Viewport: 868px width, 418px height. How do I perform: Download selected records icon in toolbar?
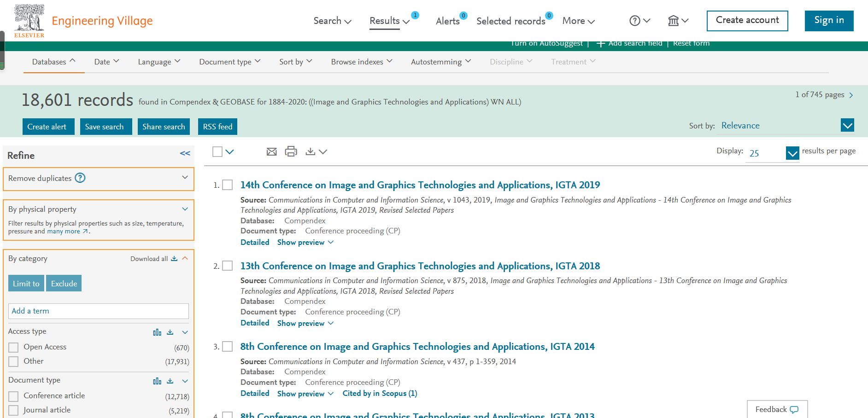point(311,151)
